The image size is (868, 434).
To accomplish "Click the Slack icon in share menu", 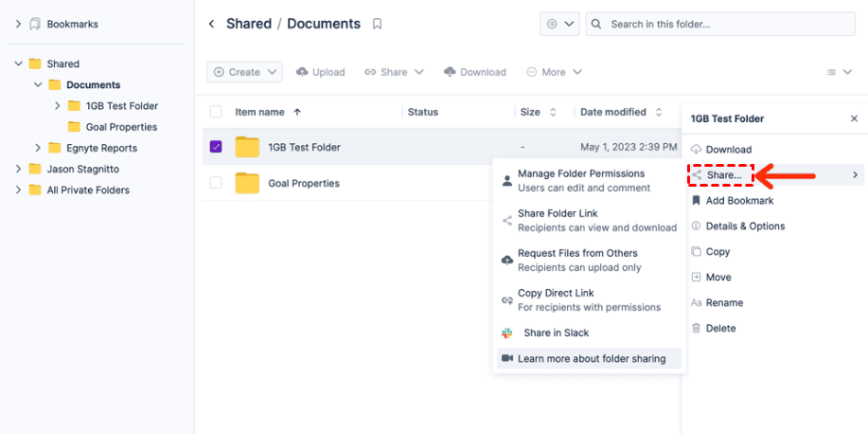I will click(507, 333).
